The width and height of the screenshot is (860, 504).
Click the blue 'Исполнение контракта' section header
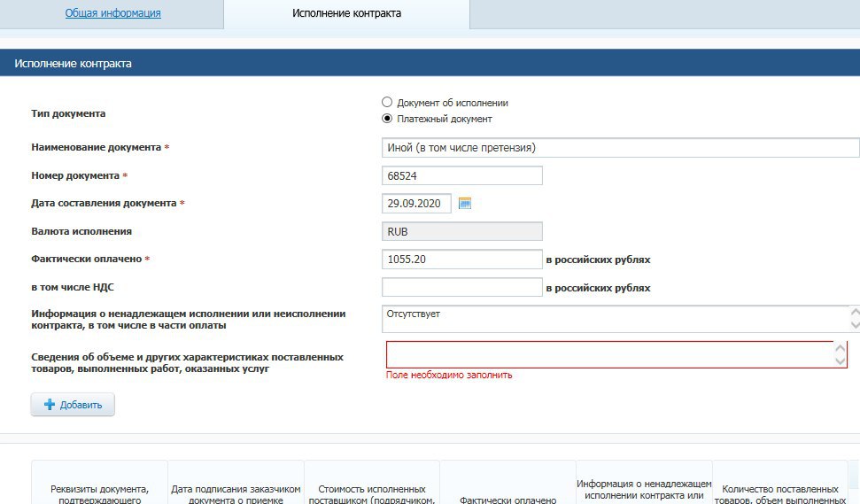tap(430, 63)
